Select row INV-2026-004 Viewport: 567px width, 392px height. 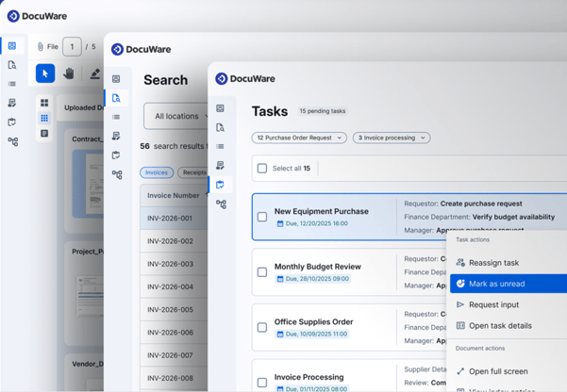click(174, 286)
